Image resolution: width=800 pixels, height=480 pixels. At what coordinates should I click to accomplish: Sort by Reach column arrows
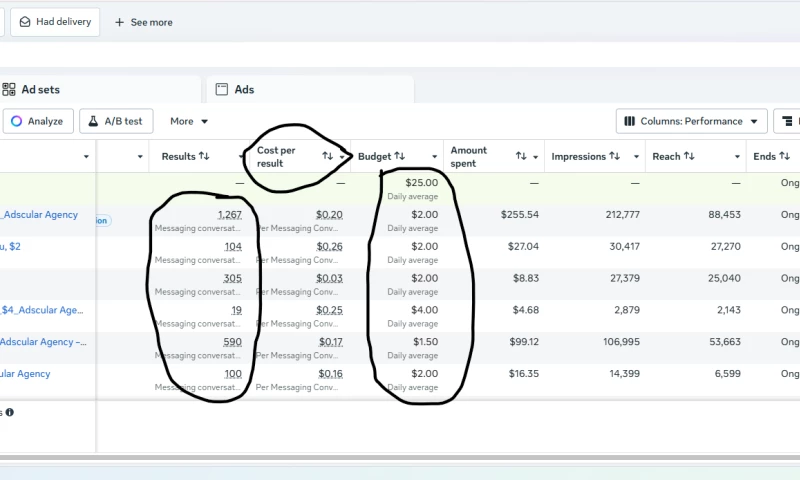click(689, 156)
